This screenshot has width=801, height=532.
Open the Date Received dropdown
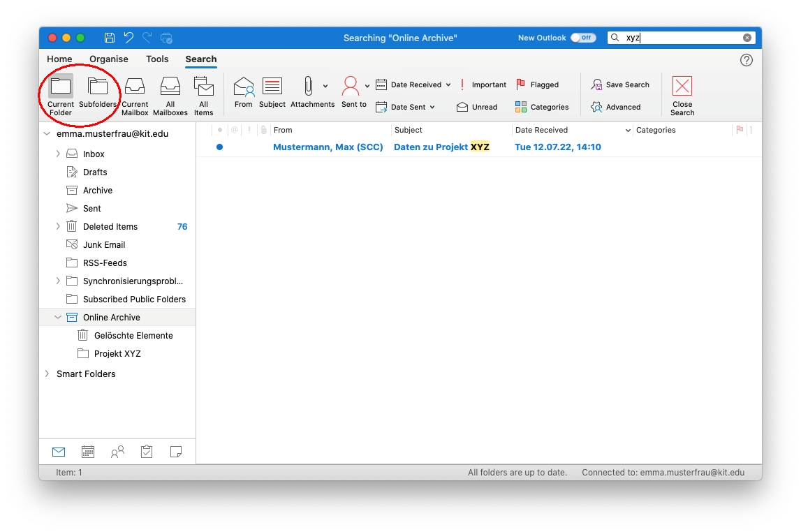[x=448, y=85]
